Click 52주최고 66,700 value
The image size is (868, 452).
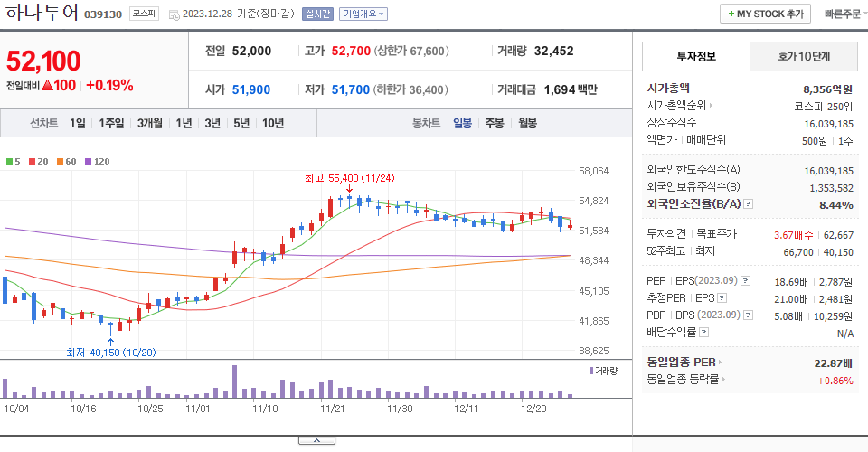tap(798, 252)
